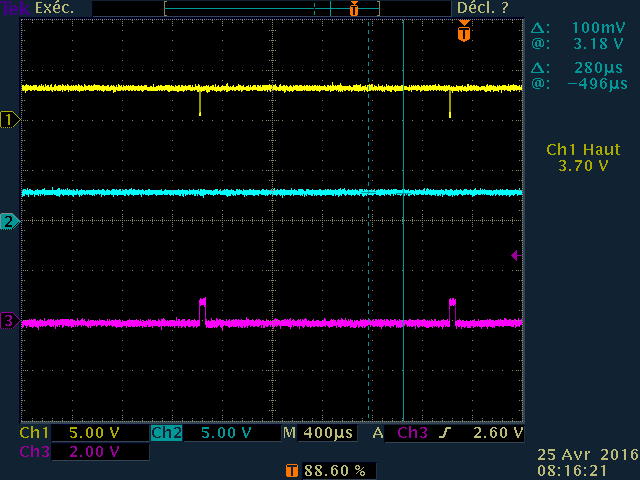Click the 280µs cursor delta readout
Screen dimensions: 640x480
598,68
